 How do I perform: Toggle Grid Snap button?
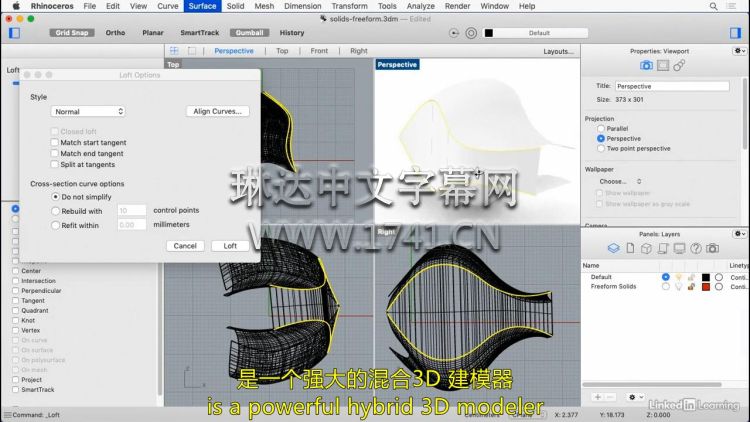[72, 33]
